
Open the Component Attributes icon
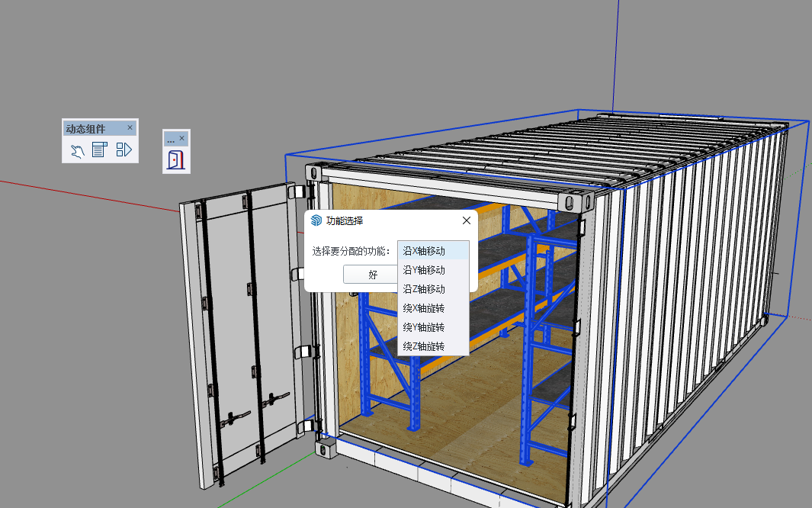point(124,150)
